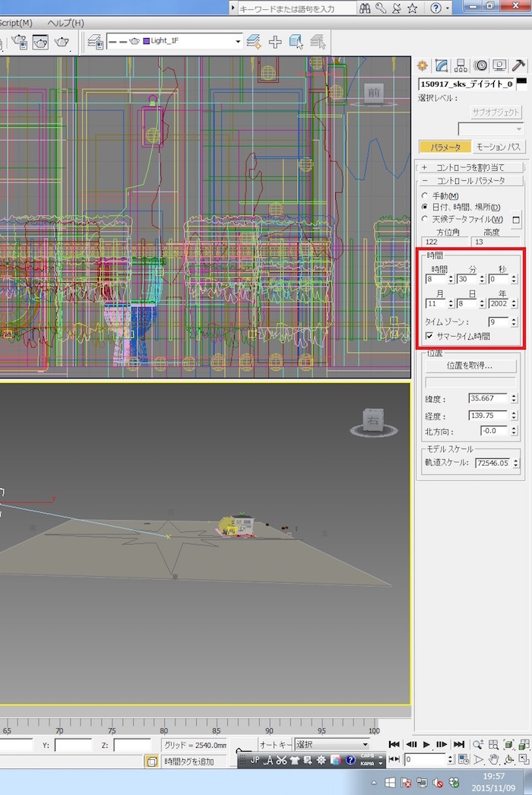Screen dimensions: 532x795
Task: Expand the コントローラを割り当て rollout
Action: 469,167
